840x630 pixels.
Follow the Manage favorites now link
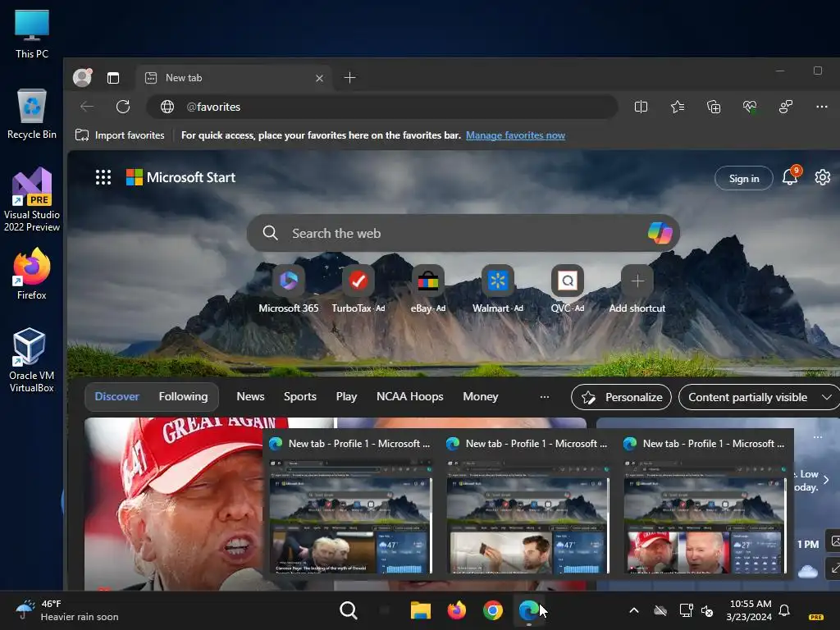point(515,135)
